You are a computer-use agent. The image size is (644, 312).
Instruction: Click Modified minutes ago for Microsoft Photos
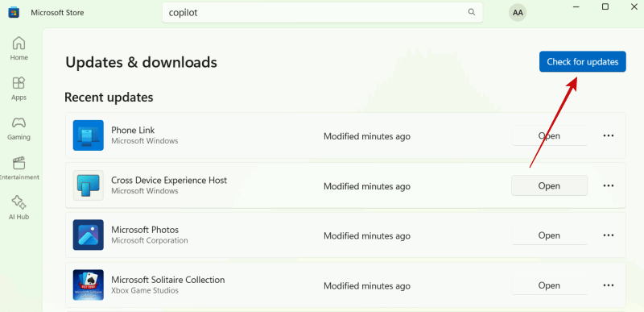tap(367, 236)
